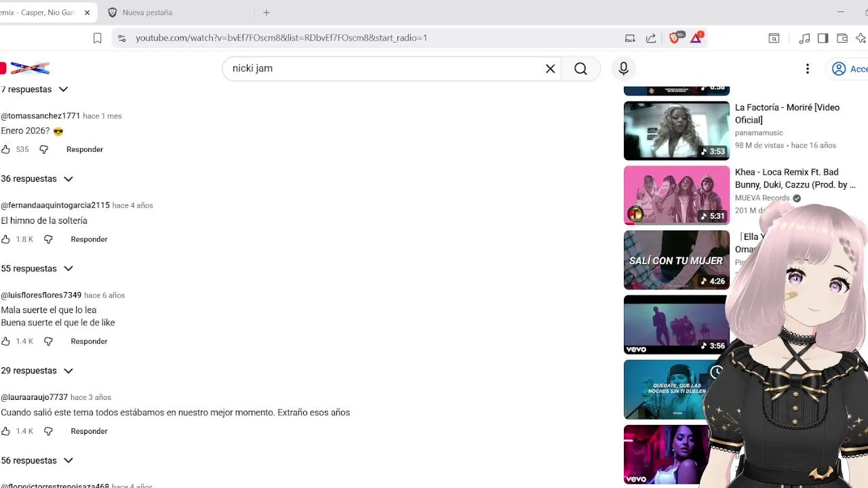Click the 'hace 4 años' timestamp on fernandaaquintogarcia2115's comment
868x488 pixels.
(x=133, y=205)
